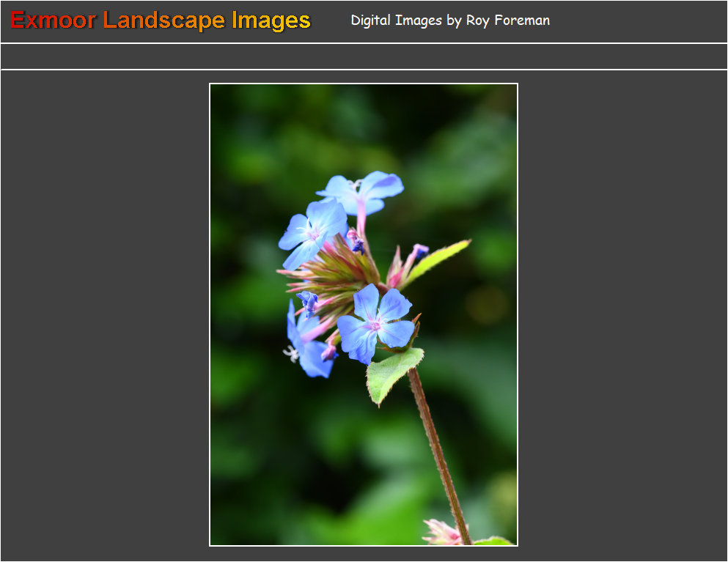Click the pink bud at the photo's bottom edge

(x=442, y=533)
